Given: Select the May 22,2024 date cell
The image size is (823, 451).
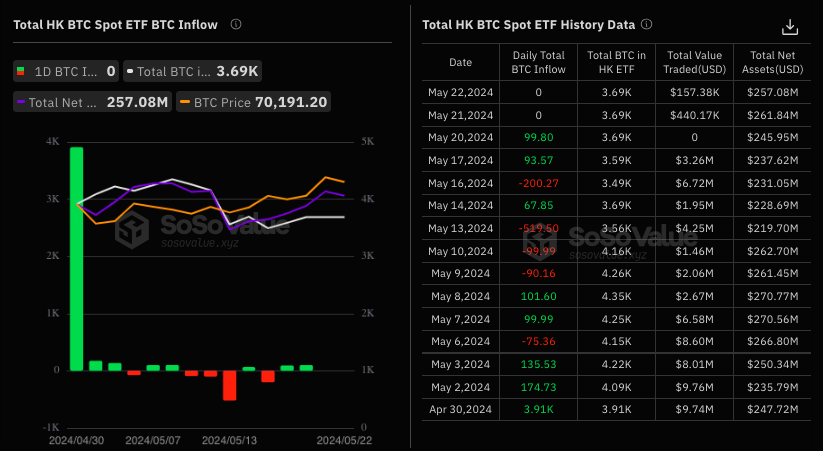Looking at the screenshot, I should pos(460,92).
